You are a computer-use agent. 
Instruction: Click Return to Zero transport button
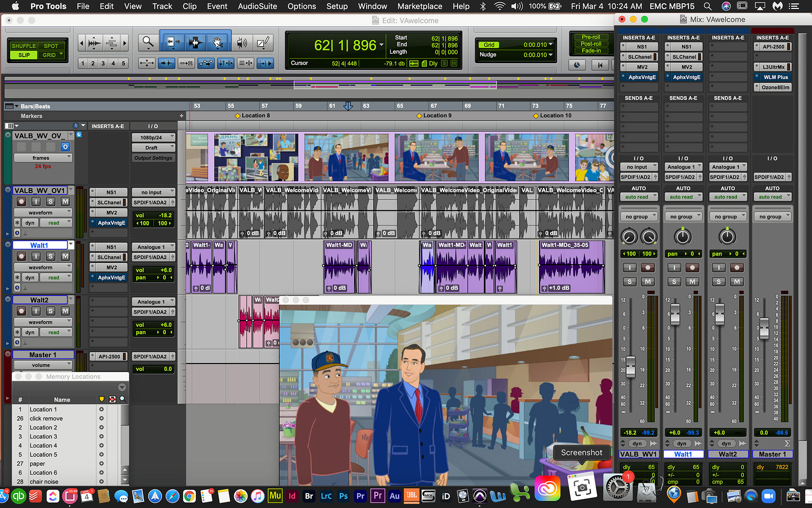coord(599,65)
